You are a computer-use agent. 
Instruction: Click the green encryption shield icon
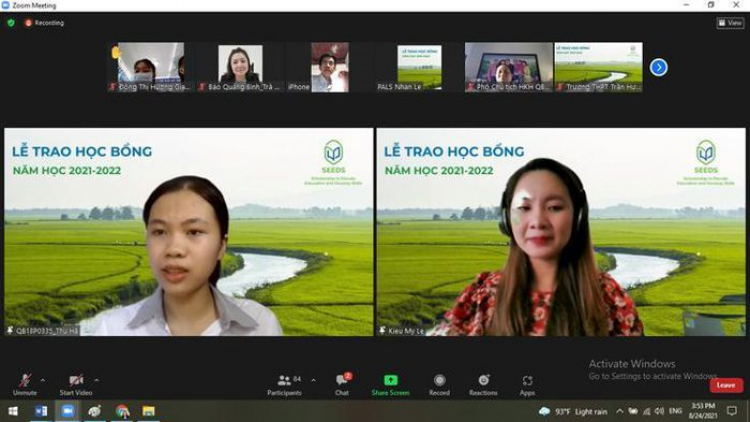[x=11, y=22]
